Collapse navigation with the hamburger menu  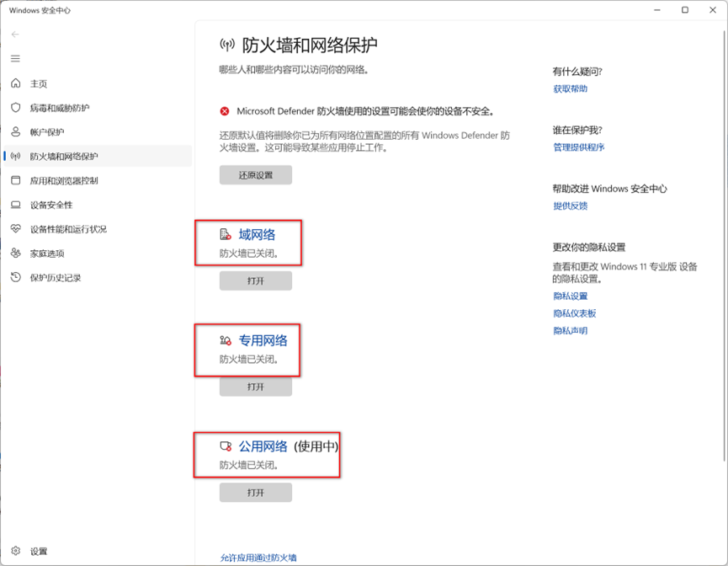click(x=15, y=59)
